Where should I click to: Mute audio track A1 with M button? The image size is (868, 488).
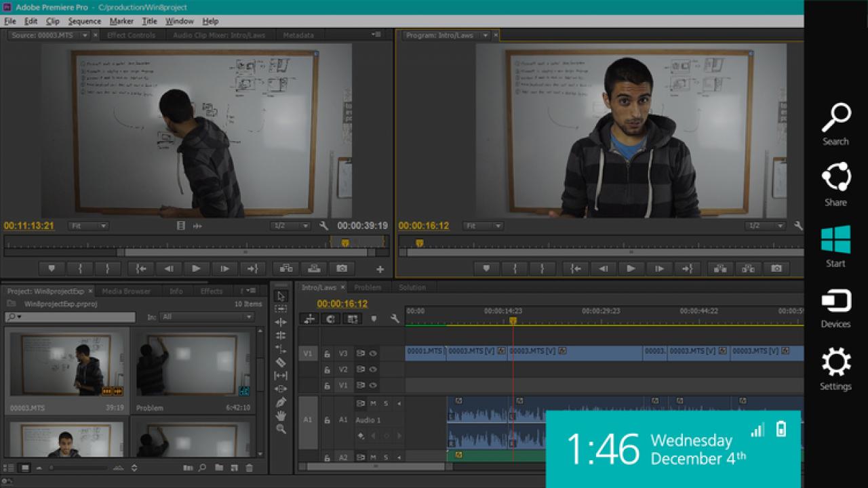(x=373, y=403)
